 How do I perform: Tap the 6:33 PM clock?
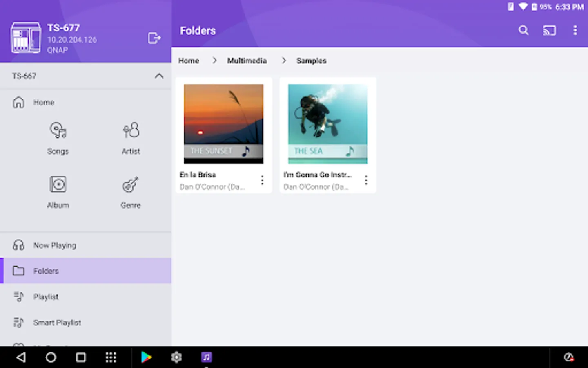[569, 7]
